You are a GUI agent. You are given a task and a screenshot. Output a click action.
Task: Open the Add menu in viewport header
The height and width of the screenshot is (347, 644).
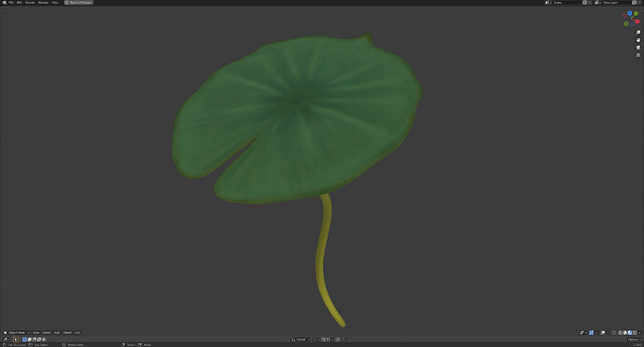click(57, 333)
